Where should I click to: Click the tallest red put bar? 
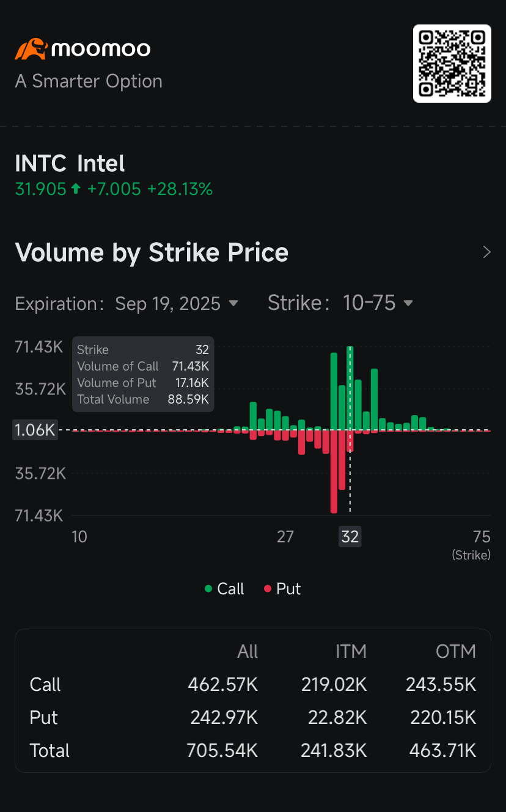[334, 471]
